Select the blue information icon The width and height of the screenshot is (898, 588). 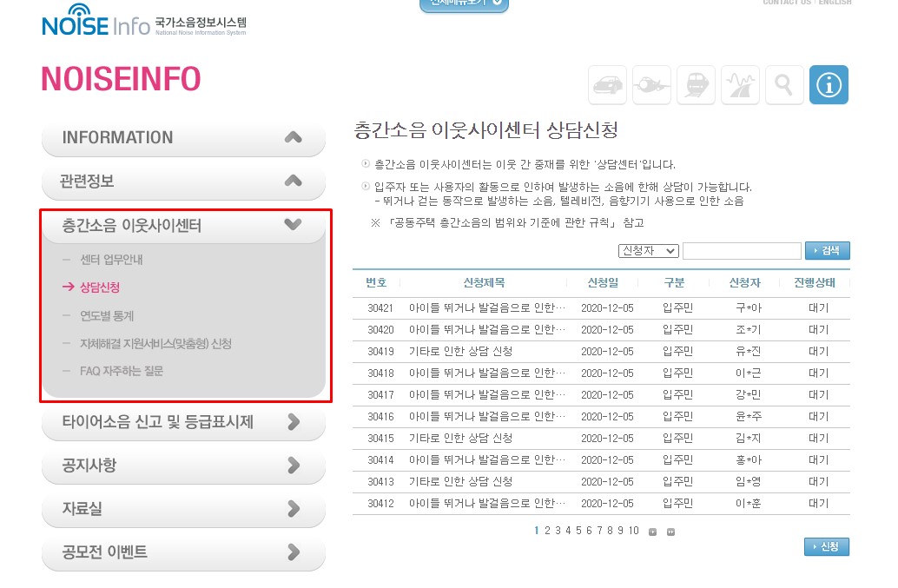tap(829, 85)
